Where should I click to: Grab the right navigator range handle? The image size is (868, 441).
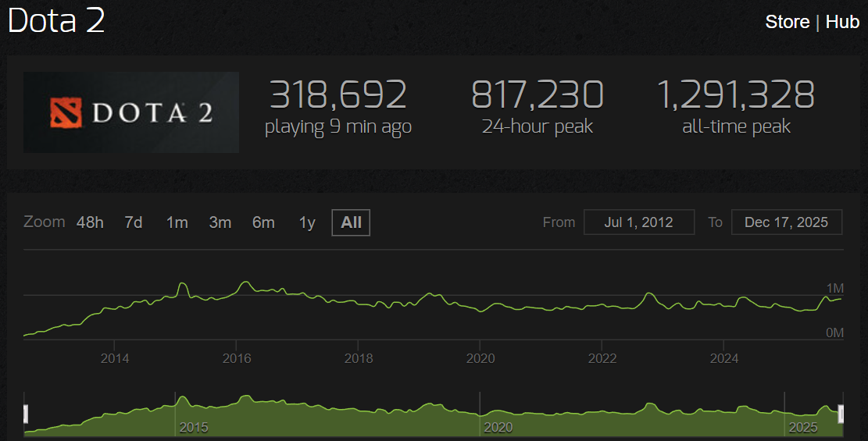click(841, 414)
